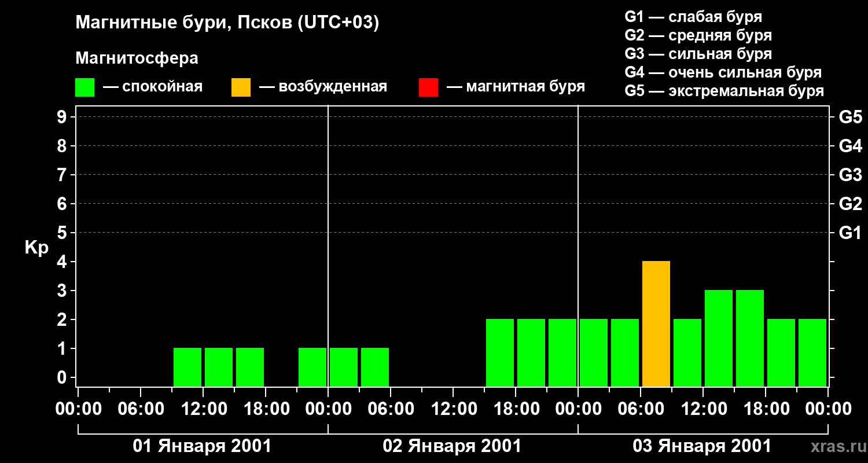Click the 'G1 — слабая буря' legend entry
Image resolution: width=868 pixels, height=463 pixels.
[x=693, y=17]
